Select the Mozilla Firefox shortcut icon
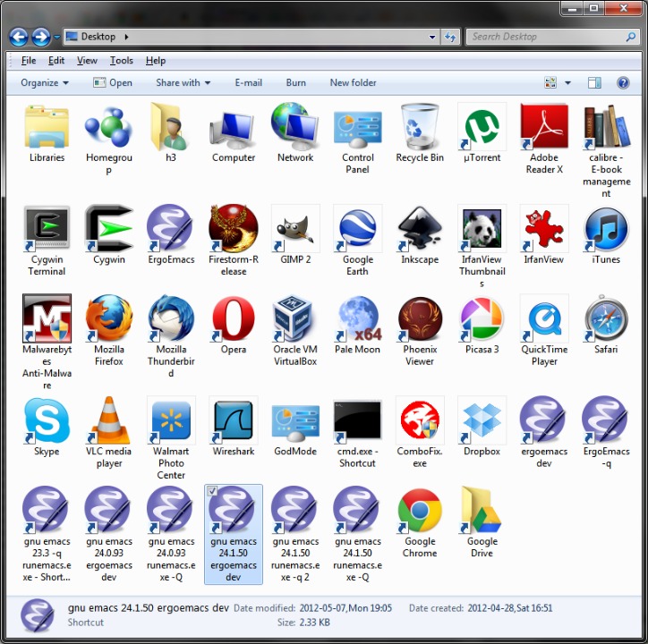Screen dimensions: 648x644 [109, 319]
